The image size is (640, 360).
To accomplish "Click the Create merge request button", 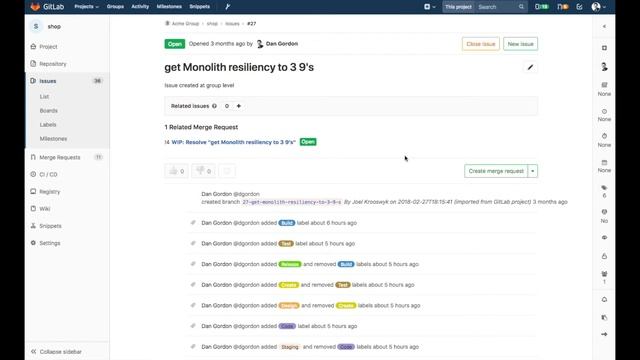I will (496, 171).
